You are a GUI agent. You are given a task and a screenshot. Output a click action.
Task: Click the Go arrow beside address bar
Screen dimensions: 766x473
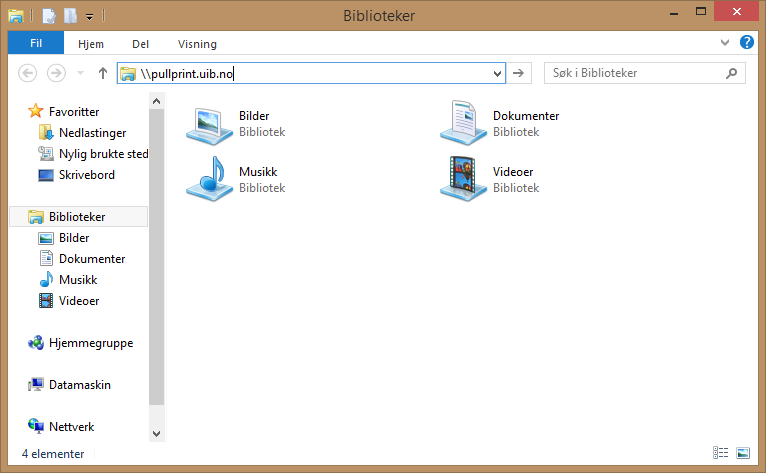[x=519, y=73]
